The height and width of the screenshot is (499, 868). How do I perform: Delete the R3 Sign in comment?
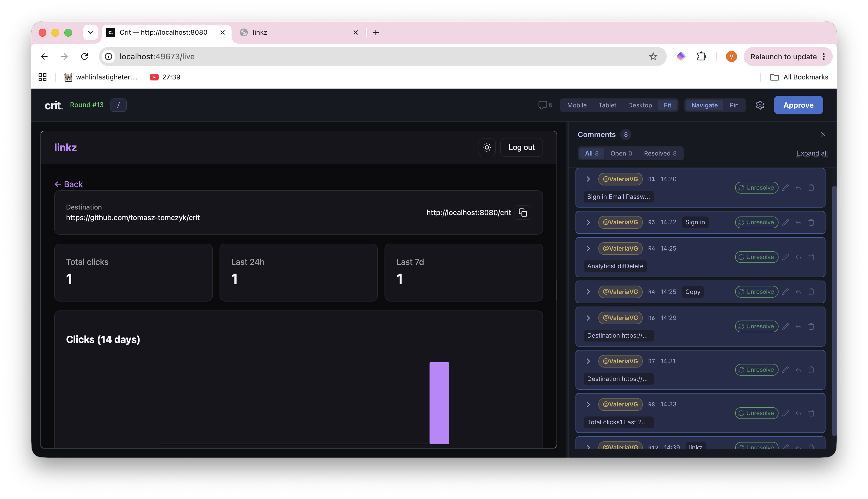click(811, 222)
